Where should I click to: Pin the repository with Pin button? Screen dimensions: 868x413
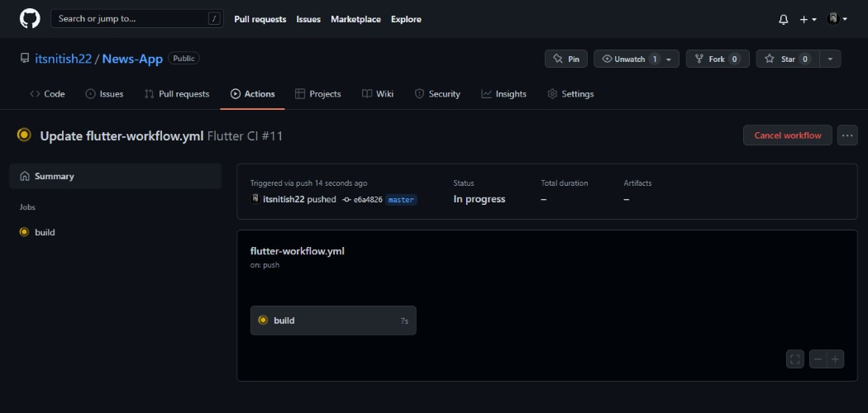click(565, 59)
